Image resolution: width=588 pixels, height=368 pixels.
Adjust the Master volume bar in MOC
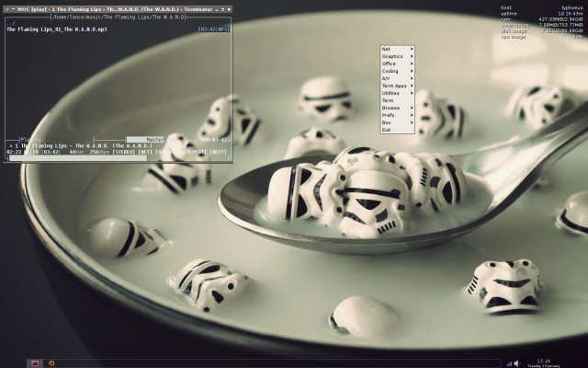coord(145,140)
